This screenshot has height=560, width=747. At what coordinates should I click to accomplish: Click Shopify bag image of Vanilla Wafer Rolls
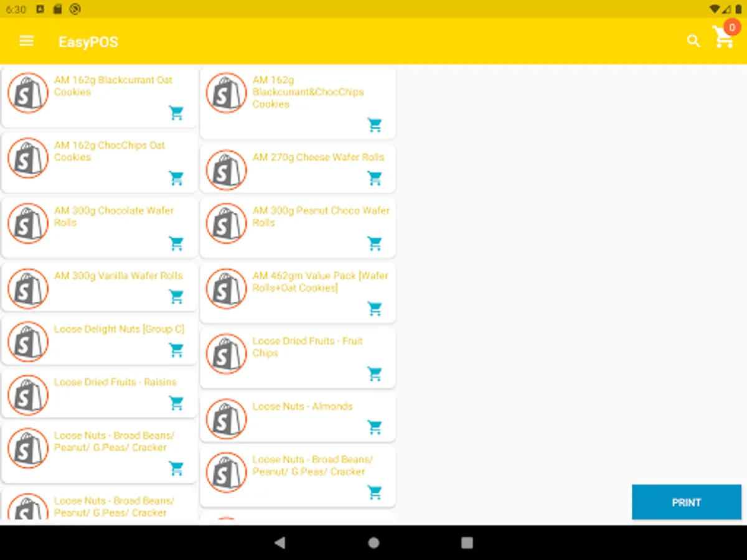[28, 289]
